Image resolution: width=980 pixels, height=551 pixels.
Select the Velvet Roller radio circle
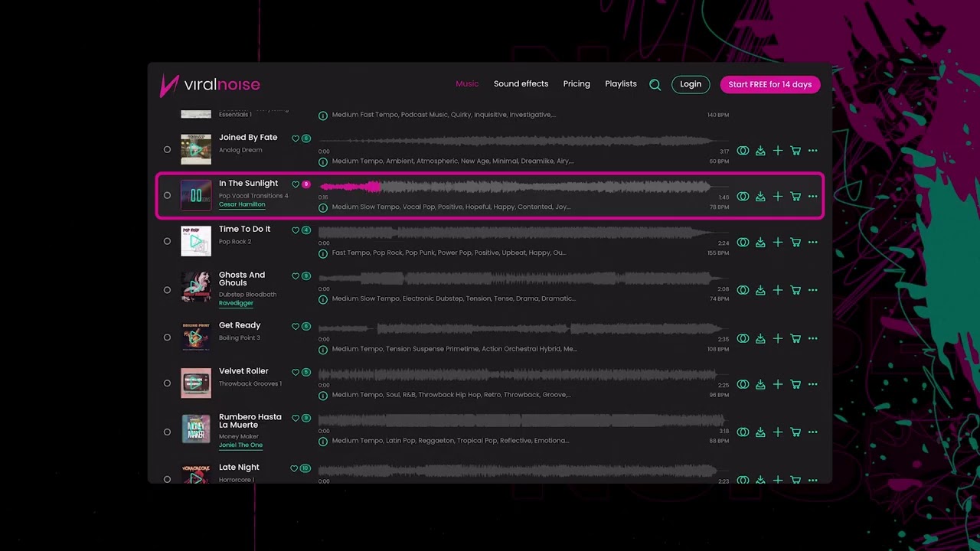click(167, 383)
